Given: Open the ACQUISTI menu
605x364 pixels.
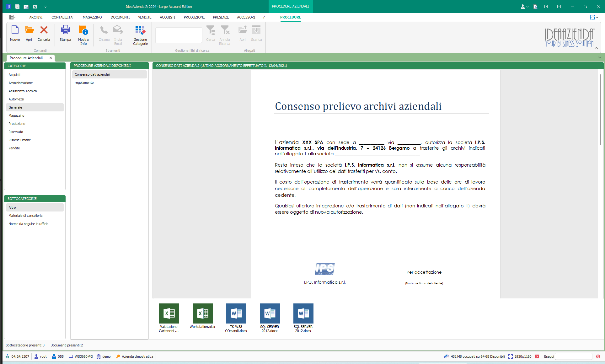Looking at the screenshot, I should pyautogui.click(x=168, y=17).
